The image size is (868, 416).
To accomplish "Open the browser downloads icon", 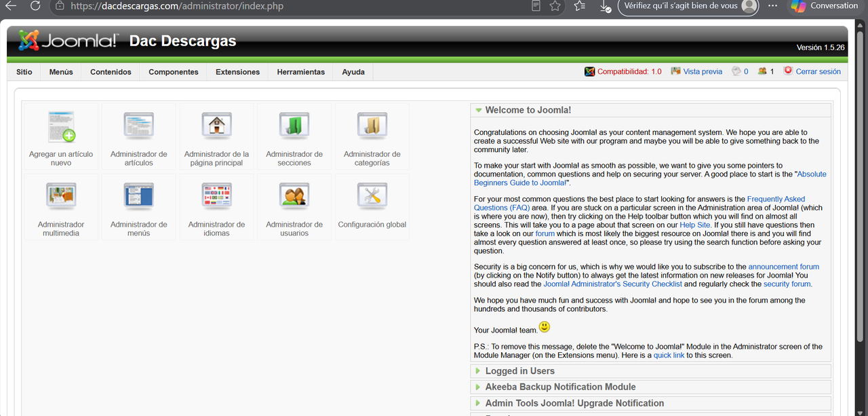I will click(606, 6).
